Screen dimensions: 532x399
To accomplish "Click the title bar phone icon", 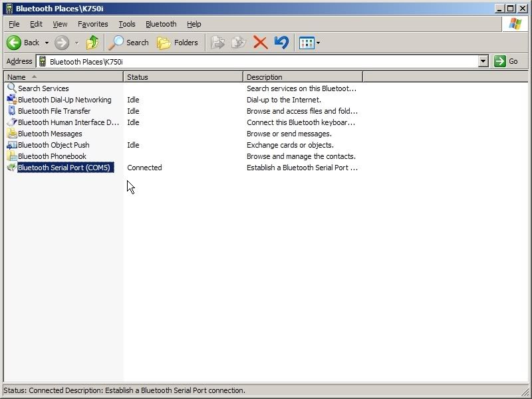I will (x=9, y=9).
